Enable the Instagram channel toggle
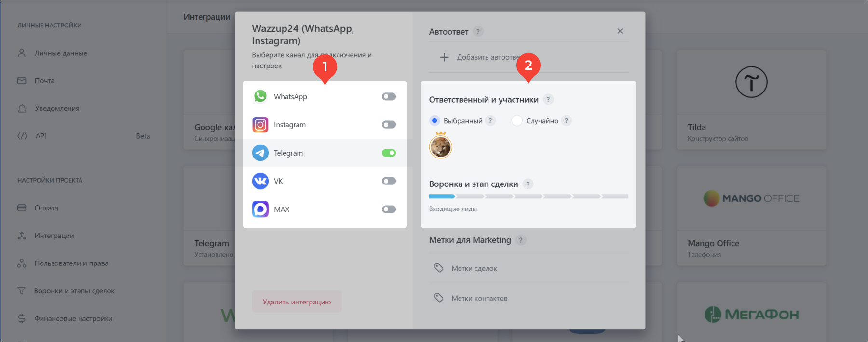 389,125
